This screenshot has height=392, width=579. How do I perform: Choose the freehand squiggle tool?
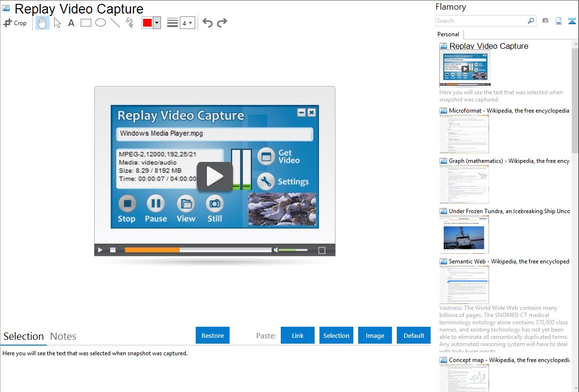click(x=130, y=23)
